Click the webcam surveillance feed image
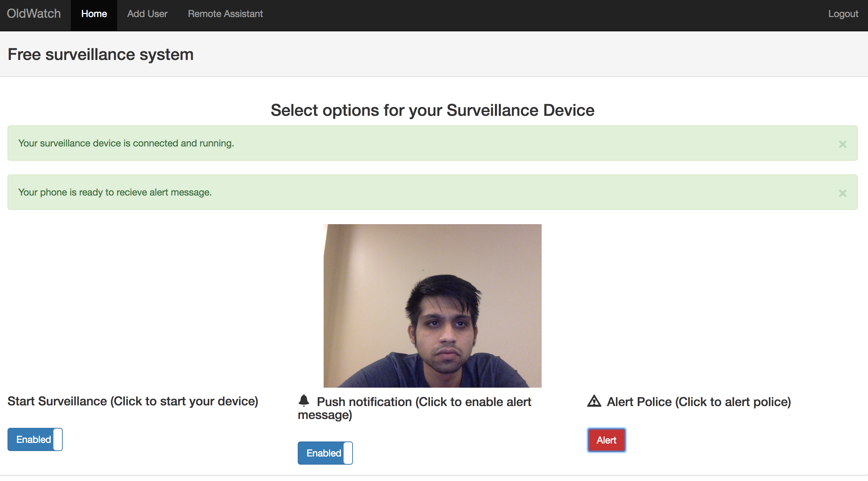 (x=432, y=306)
